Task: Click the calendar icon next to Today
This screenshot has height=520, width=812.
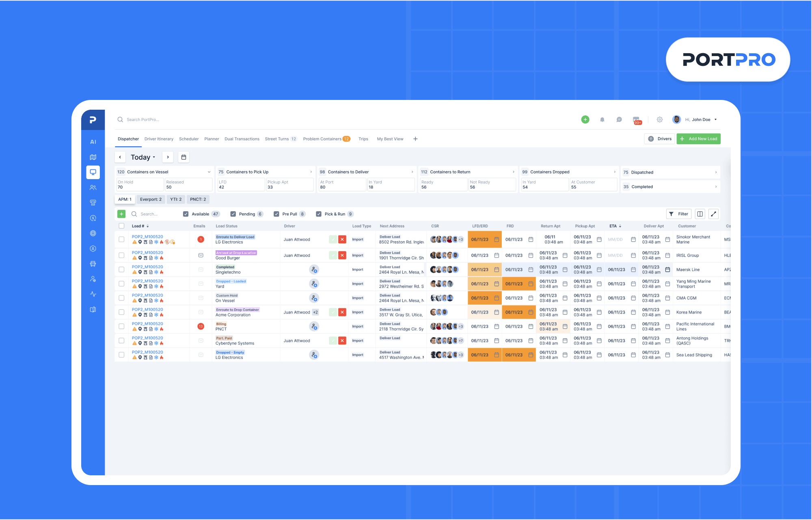Action: coord(184,157)
